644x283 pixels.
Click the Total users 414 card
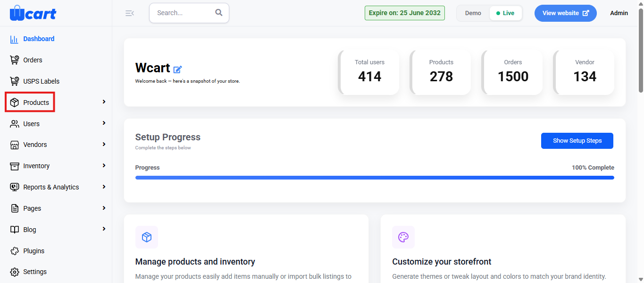[x=369, y=72]
